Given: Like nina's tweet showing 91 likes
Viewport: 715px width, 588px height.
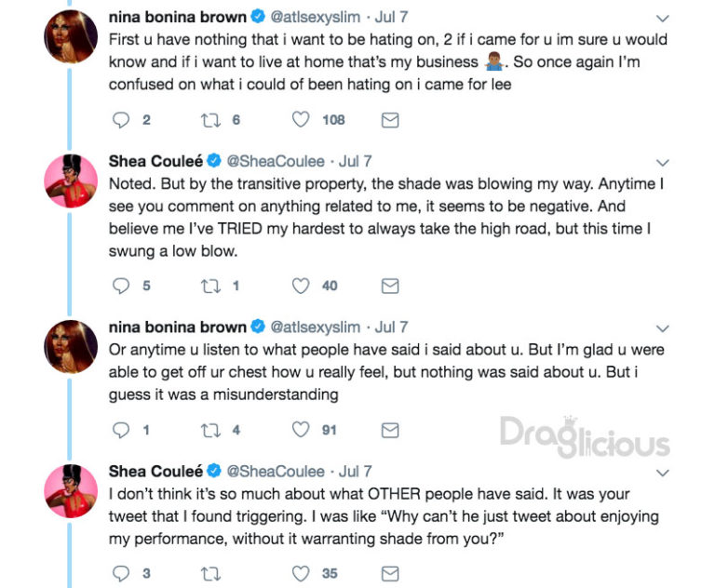Looking at the screenshot, I should pos(301,430).
